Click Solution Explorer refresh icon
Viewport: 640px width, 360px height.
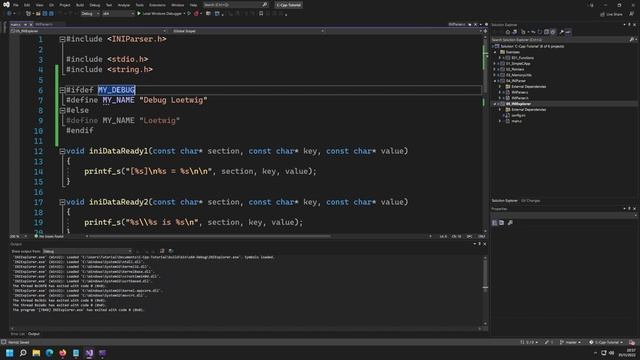(x=540, y=32)
